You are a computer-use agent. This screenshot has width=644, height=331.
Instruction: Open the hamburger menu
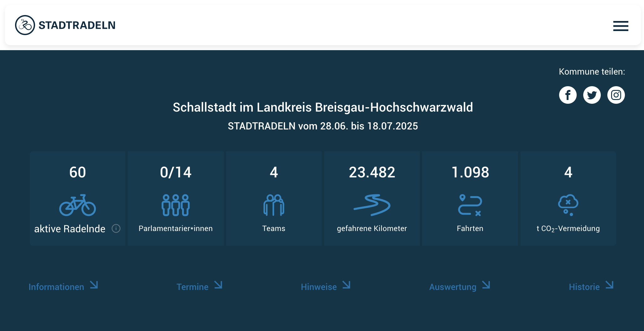[x=621, y=26]
